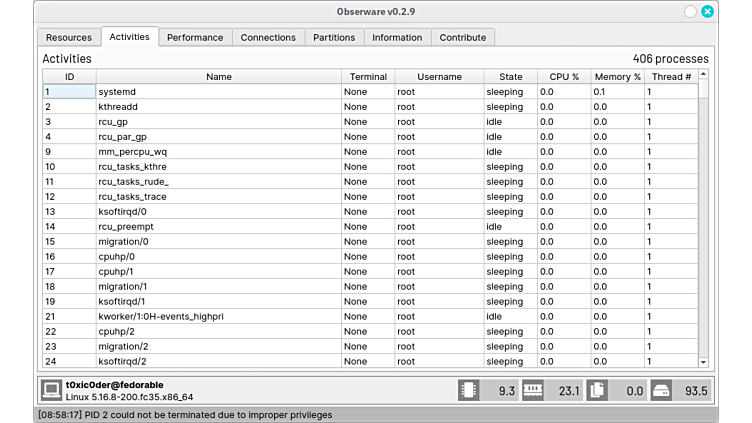
Task: Sort processes by CPU % column
Action: [563, 76]
